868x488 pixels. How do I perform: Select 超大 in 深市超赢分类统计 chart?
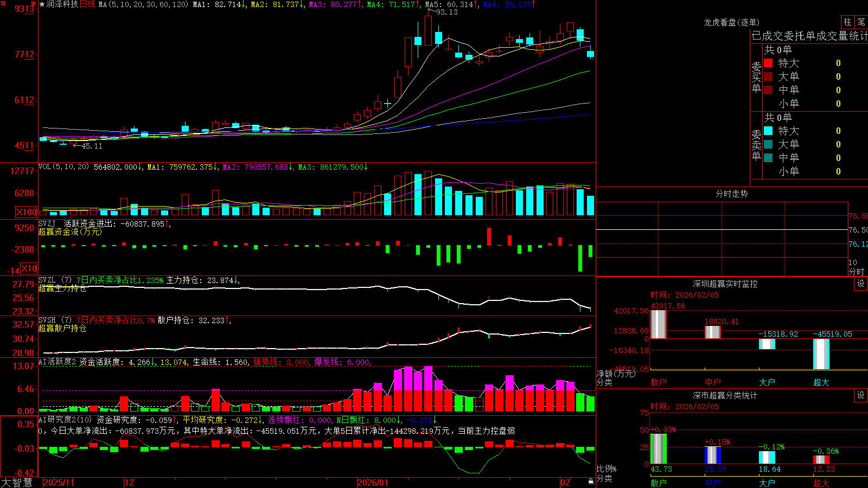pos(821,483)
